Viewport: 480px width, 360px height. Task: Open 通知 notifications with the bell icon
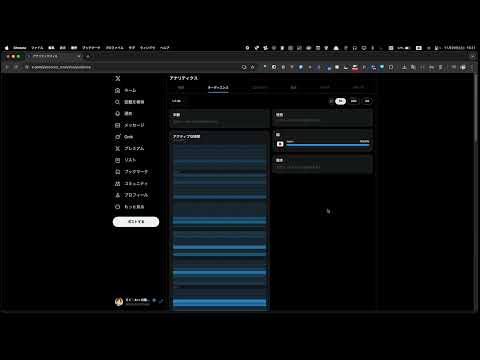[124, 114]
